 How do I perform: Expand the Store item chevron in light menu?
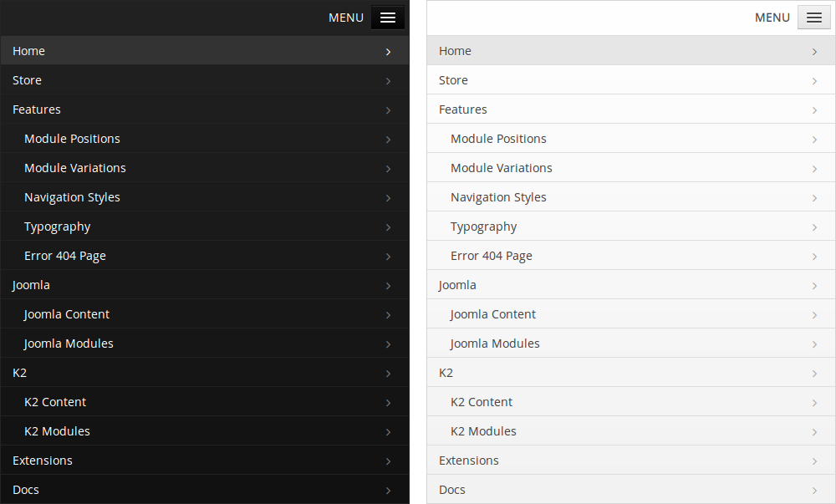point(814,80)
